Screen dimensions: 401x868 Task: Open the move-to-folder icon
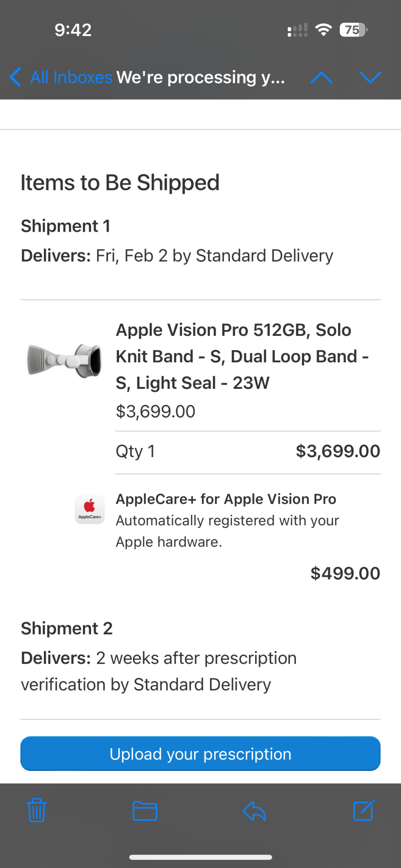coord(145,811)
